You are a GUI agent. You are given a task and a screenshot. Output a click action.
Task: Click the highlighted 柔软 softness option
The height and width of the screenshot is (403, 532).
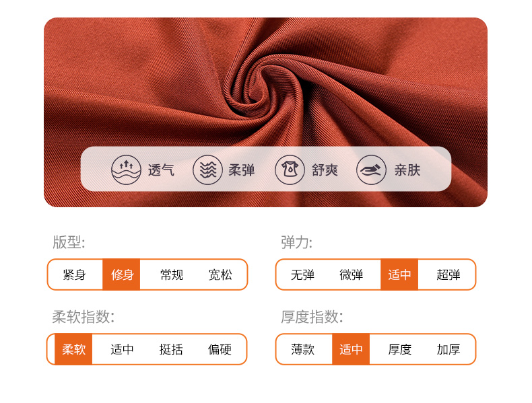73,349
